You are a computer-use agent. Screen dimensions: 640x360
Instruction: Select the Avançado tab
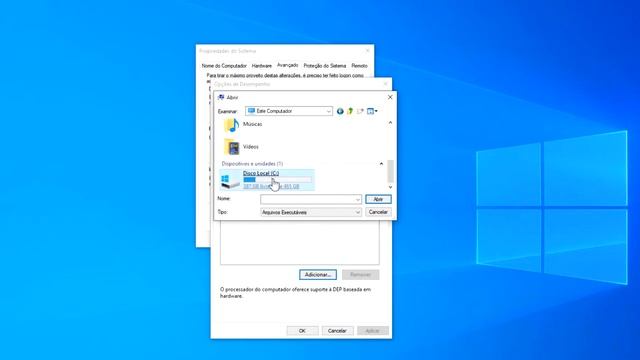tap(287, 65)
